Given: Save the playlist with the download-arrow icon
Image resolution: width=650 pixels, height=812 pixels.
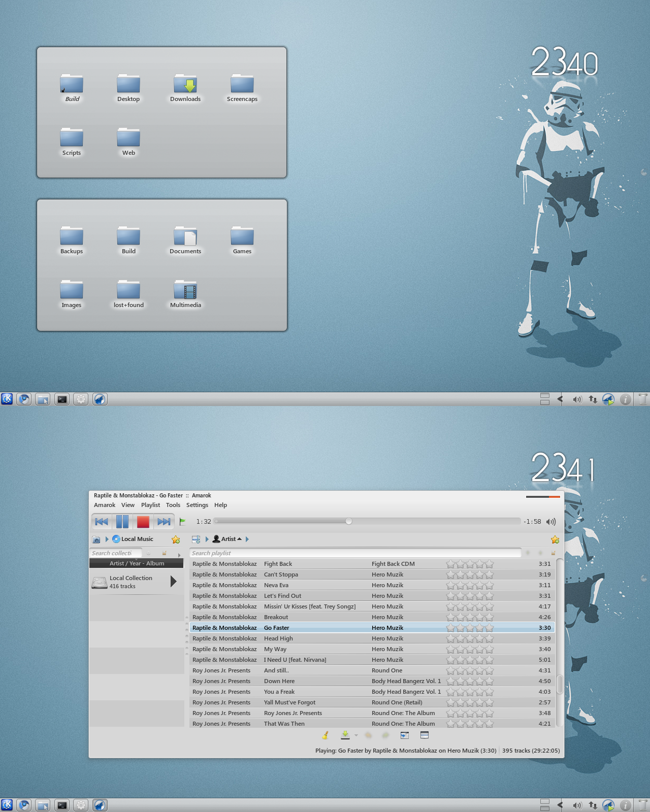Looking at the screenshot, I should pyautogui.click(x=345, y=735).
